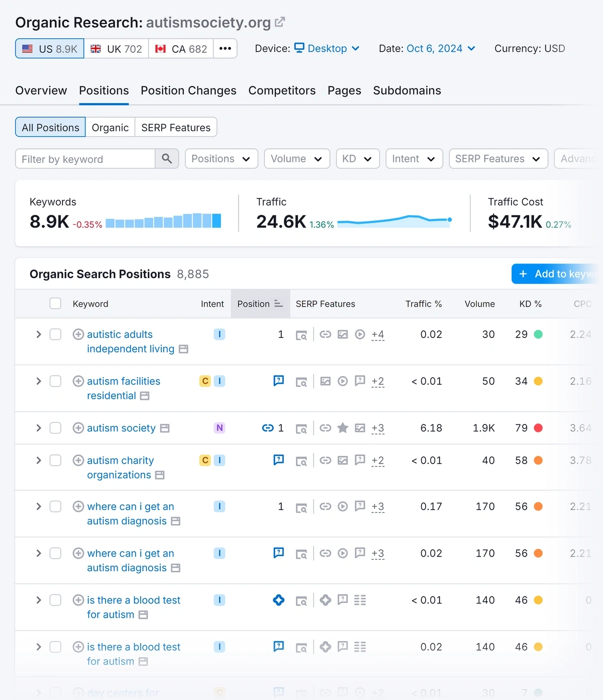Open the 'autism society' keyword link
Screen dimensions: 603x700
[121, 428]
